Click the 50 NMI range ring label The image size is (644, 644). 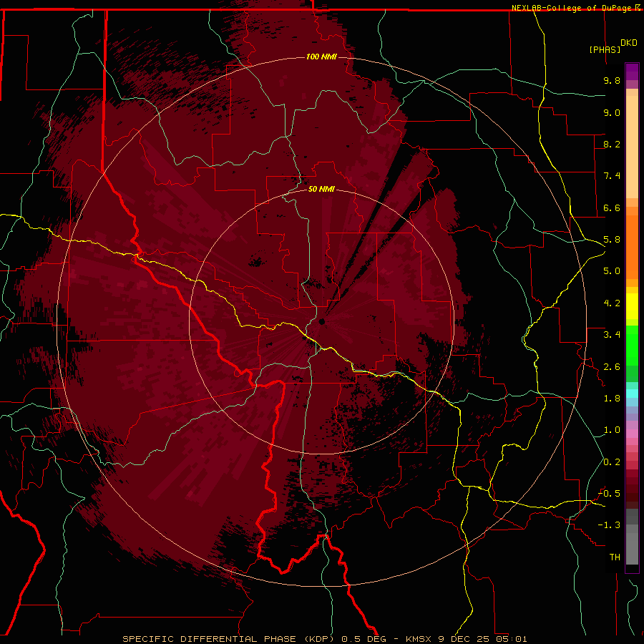point(321,189)
